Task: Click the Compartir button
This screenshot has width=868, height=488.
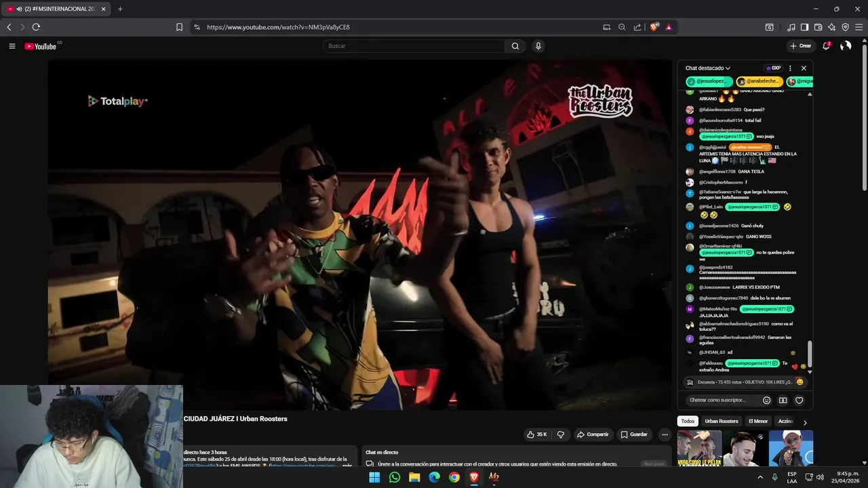Action: click(x=593, y=434)
